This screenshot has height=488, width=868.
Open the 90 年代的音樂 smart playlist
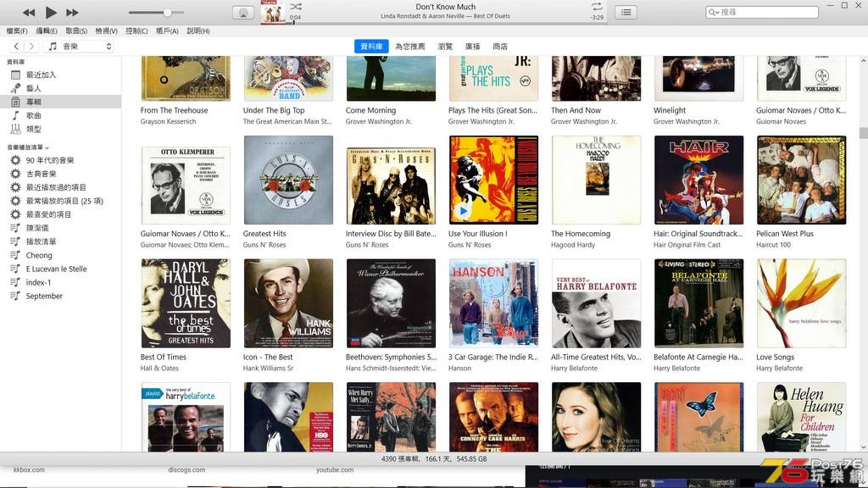click(x=60, y=160)
